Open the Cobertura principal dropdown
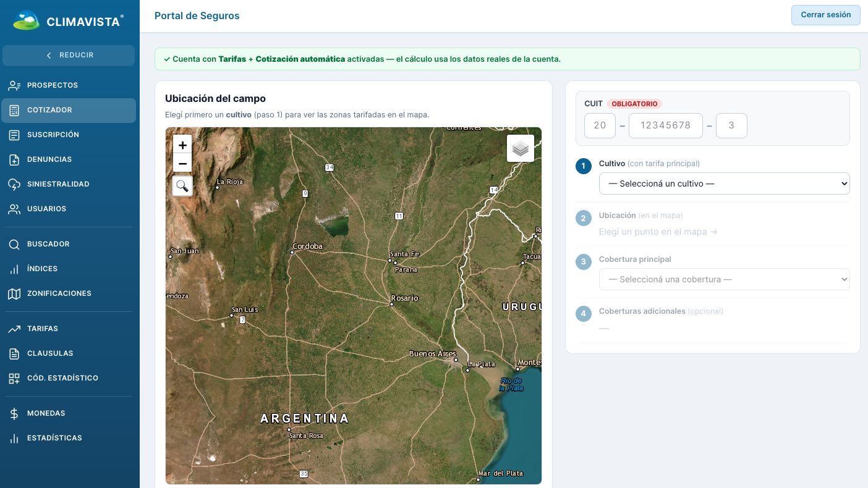 tap(724, 279)
